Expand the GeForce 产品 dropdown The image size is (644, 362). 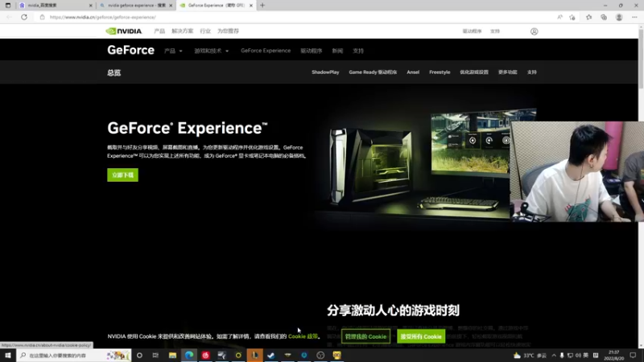point(173,51)
